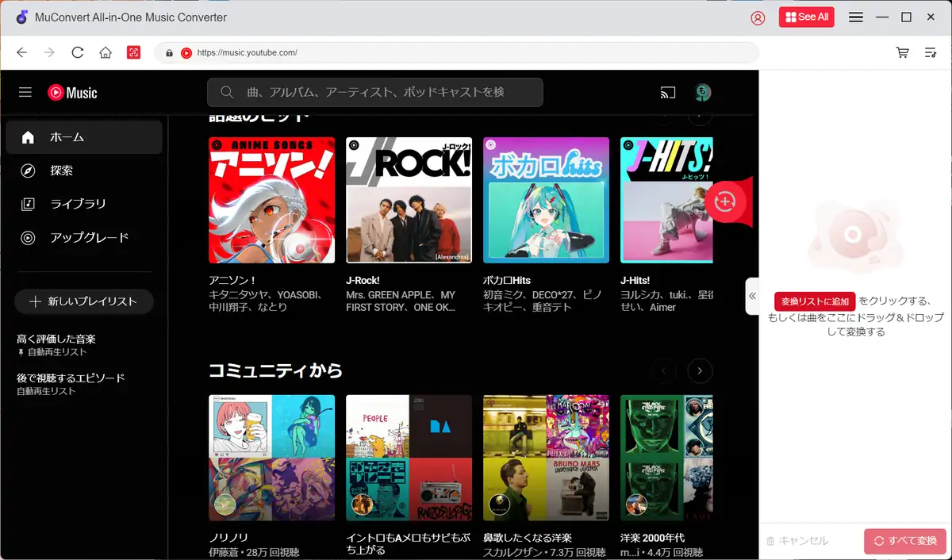Click the キャンセル button
The image size is (952, 560).
[797, 541]
